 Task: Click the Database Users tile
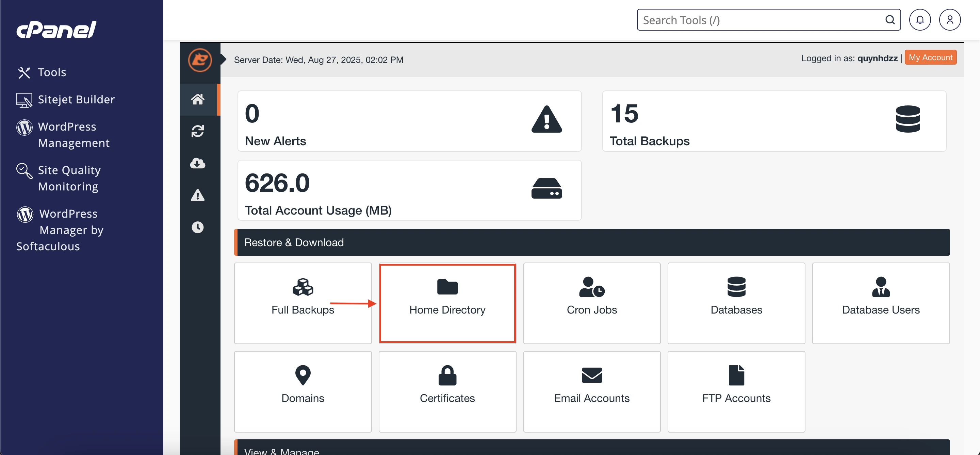point(880,303)
